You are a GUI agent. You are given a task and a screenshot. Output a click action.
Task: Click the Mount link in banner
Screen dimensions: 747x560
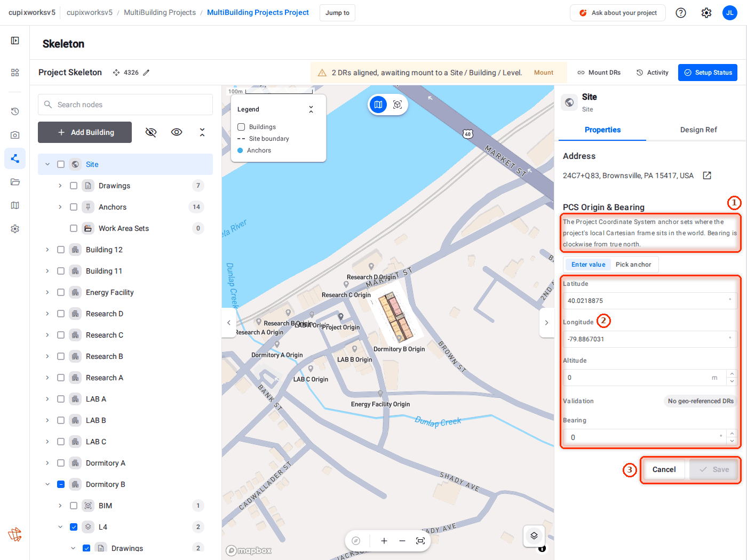(x=544, y=73)
